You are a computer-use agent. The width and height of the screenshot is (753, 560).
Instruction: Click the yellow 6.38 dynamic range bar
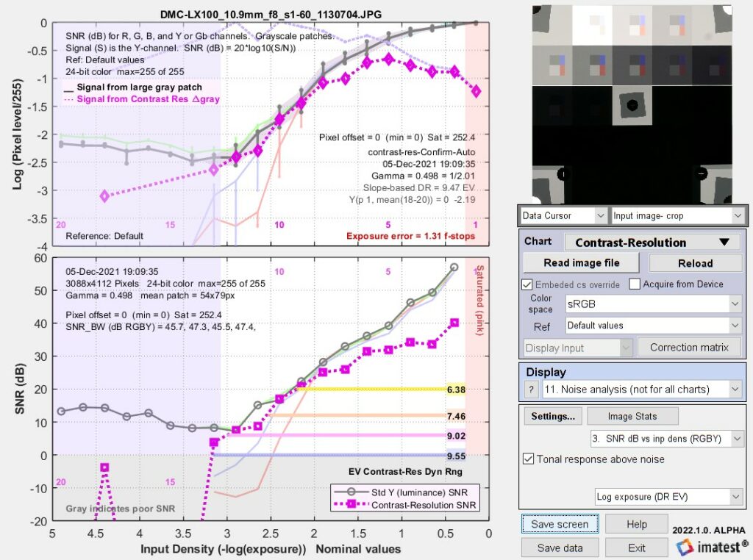[x=368, y=390]
